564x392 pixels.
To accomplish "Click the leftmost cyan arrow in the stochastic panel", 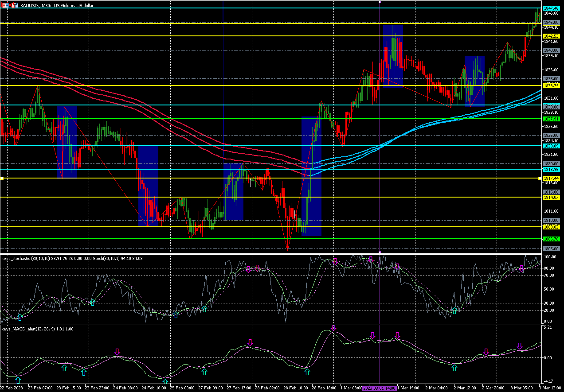I will point(20,317).
